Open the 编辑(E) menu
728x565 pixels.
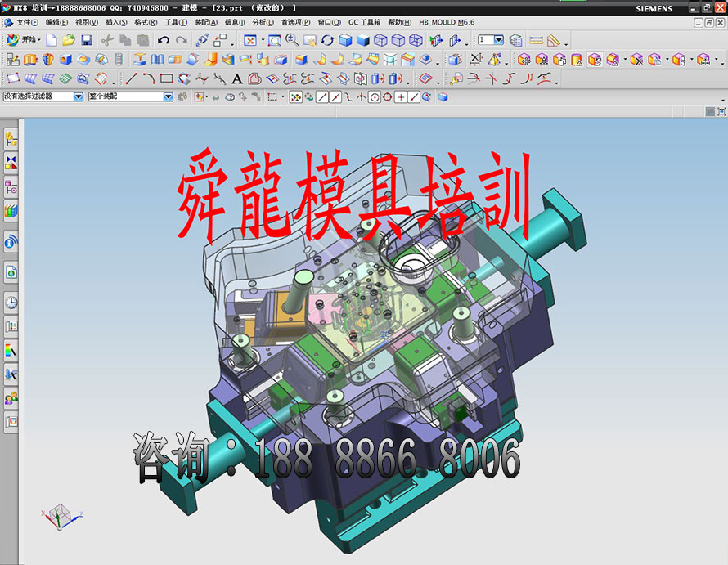56,22
